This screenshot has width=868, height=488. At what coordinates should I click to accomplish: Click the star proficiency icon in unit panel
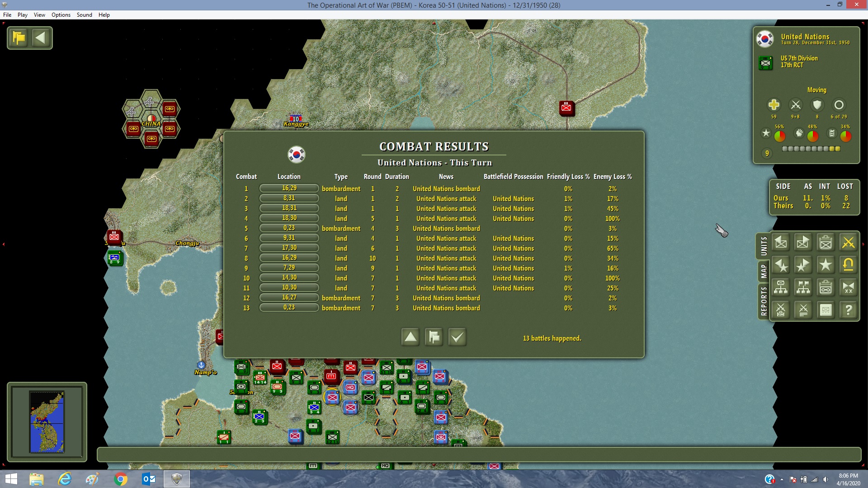[766, 133]
